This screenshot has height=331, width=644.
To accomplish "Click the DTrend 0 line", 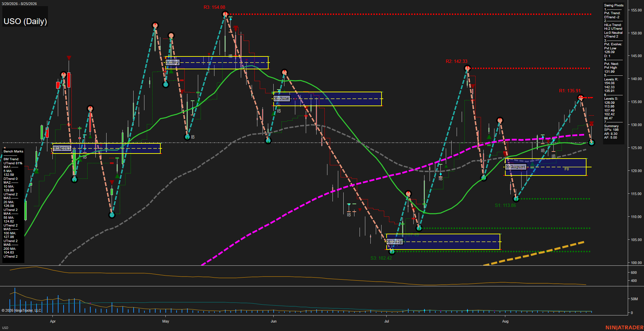I will click(10, 179).
